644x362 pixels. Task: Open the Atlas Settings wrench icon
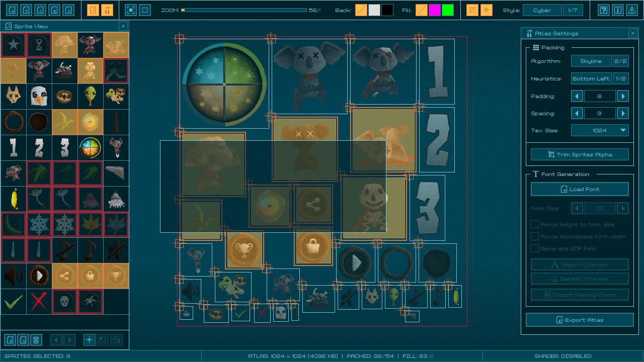pyautogui.click(x=106, y=10)
